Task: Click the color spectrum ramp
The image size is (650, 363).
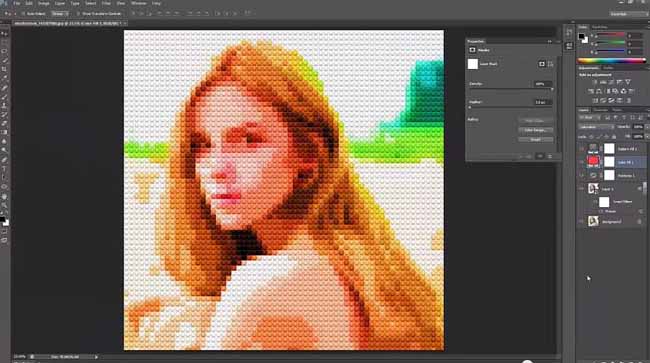Action: (x=611, y=60)
